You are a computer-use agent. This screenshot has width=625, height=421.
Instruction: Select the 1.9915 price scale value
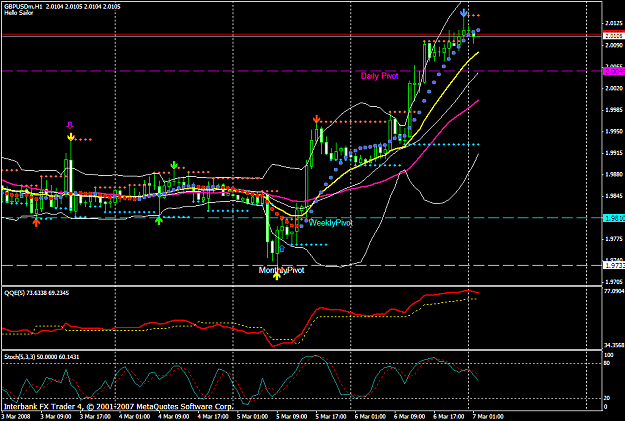(614, 153)
